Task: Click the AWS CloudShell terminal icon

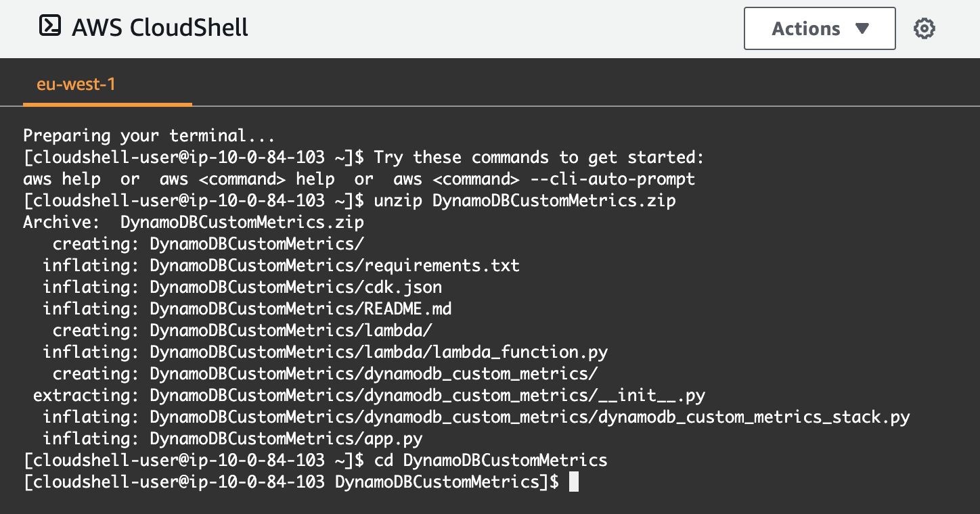Action: coord(49,27)
